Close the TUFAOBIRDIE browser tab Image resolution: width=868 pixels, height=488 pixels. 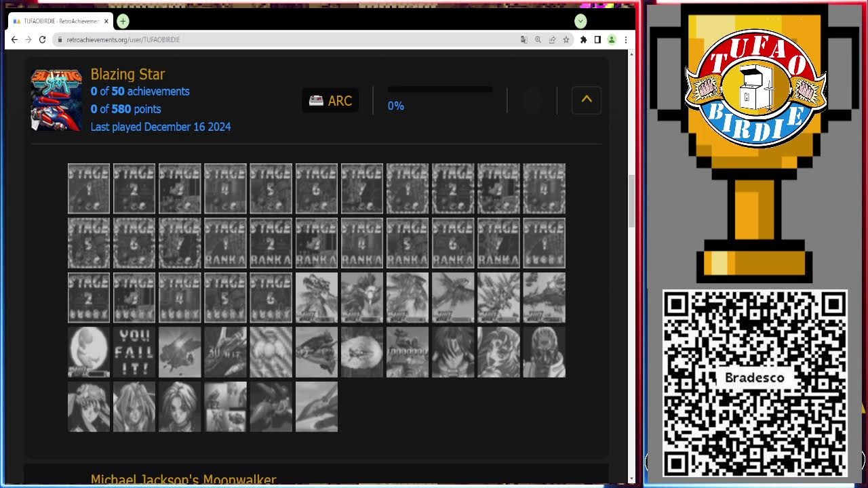tap(106, 22)
